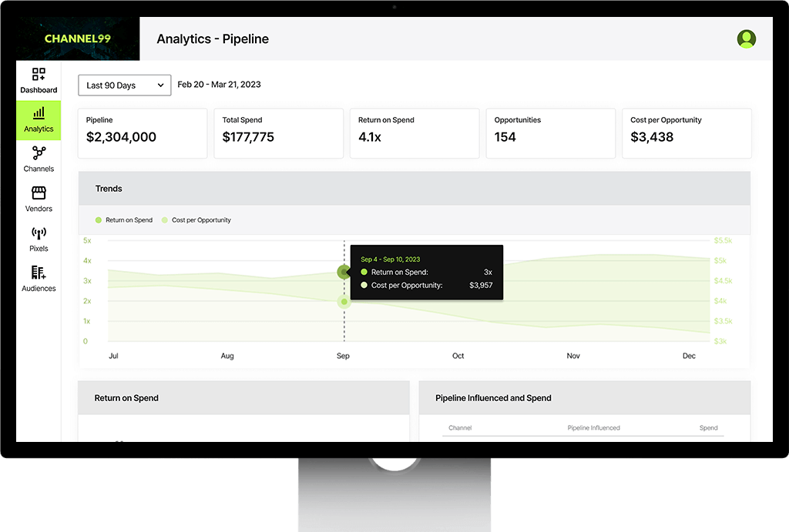This screenshot has height=532, width=789.
Task: Click the Nov axis label
Action: pyautogui.click(x=573, y=356)
